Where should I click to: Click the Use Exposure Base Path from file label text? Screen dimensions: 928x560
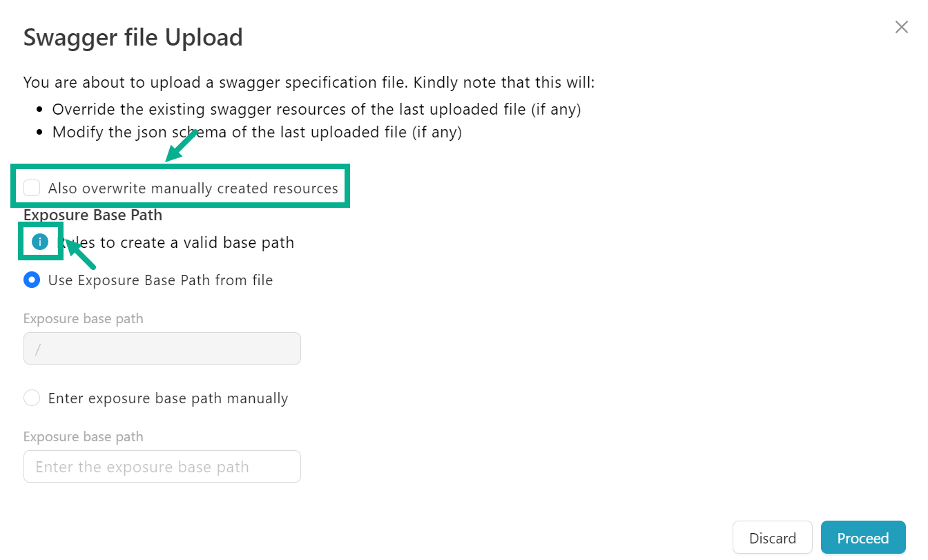(x=160, y=280)
